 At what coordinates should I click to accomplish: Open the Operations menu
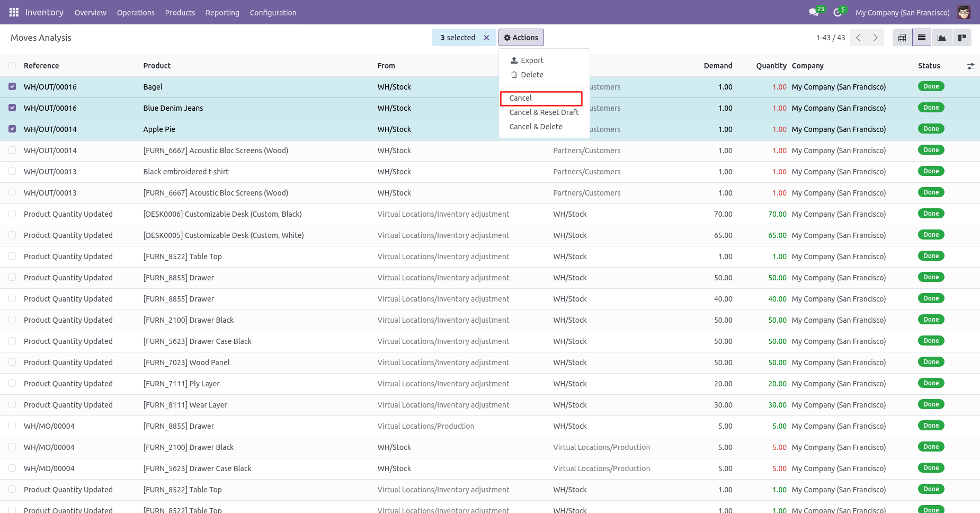tap(136, 13)
